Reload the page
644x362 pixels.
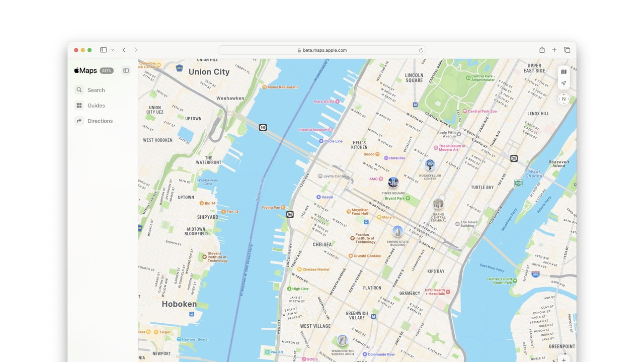click(421, 50)
